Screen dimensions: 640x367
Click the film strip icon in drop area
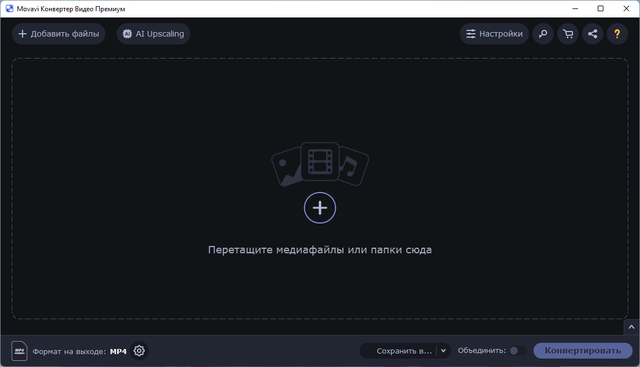click(x=320, y=161)
